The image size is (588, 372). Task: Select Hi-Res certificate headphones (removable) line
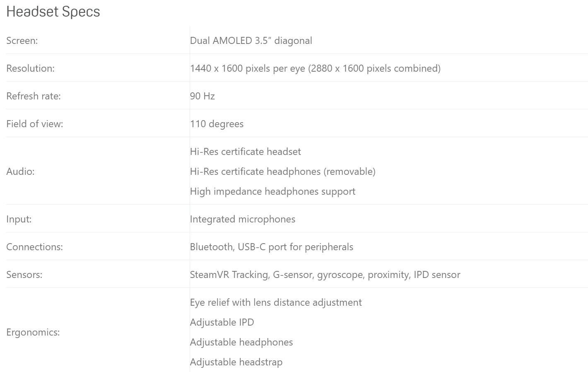(283, 172)
